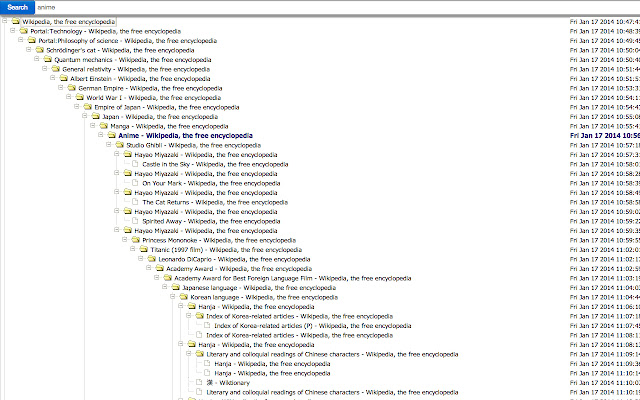This screenshot has height=400, width=640.
Task: Collapse the Manga tree node
Action: point(93,125)
